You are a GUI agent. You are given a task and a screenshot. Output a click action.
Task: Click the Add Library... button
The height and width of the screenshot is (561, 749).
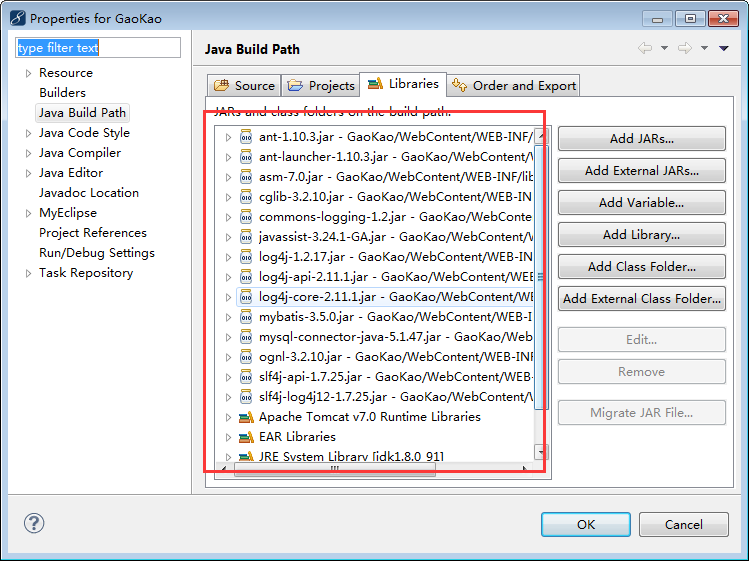coord(642,235)
